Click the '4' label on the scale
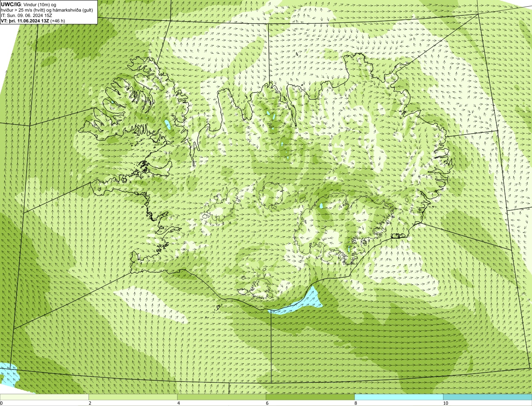This screenshot has width=532, height=406. pyautogui.click(x=179, y=403)
